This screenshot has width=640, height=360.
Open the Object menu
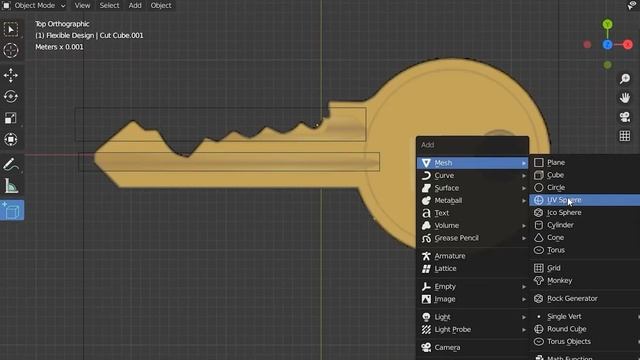point(161,5)
